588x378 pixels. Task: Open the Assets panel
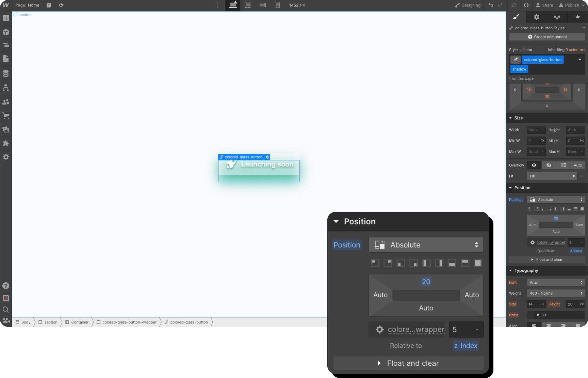click(x=5, y=129)
